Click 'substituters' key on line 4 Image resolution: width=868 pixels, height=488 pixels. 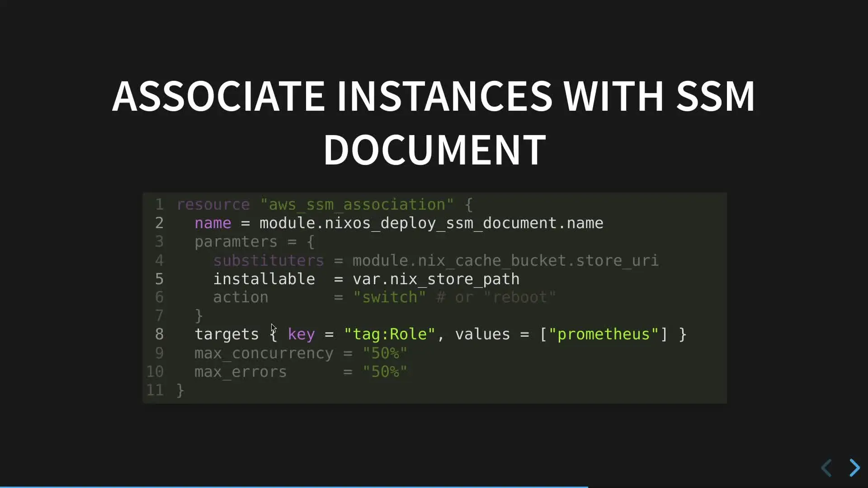click(269, 260)
